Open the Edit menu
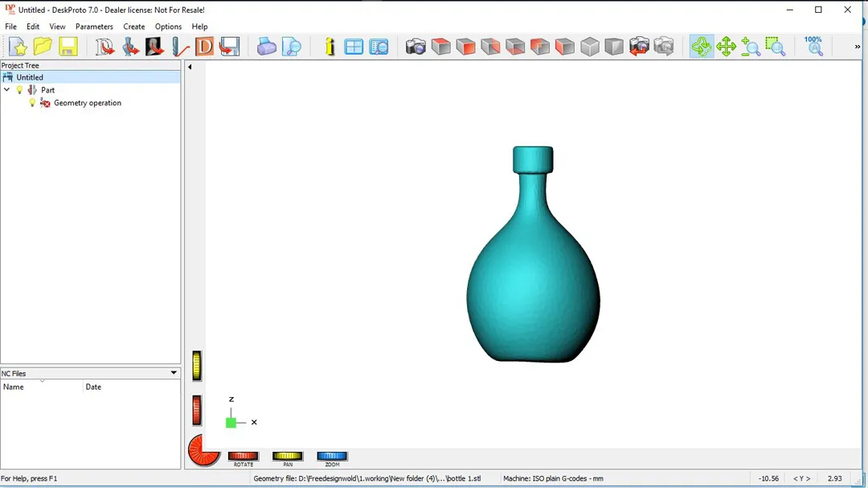The height and width of the screenshot is (488, 868). tap(33, 27)
